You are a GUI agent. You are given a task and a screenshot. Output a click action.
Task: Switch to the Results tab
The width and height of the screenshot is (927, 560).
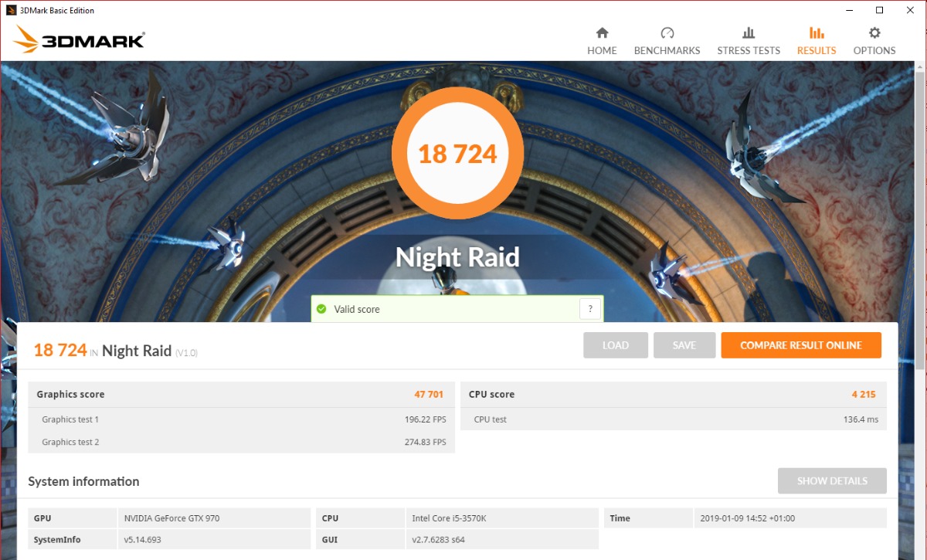pyautogui.click(x=816, y=41)
